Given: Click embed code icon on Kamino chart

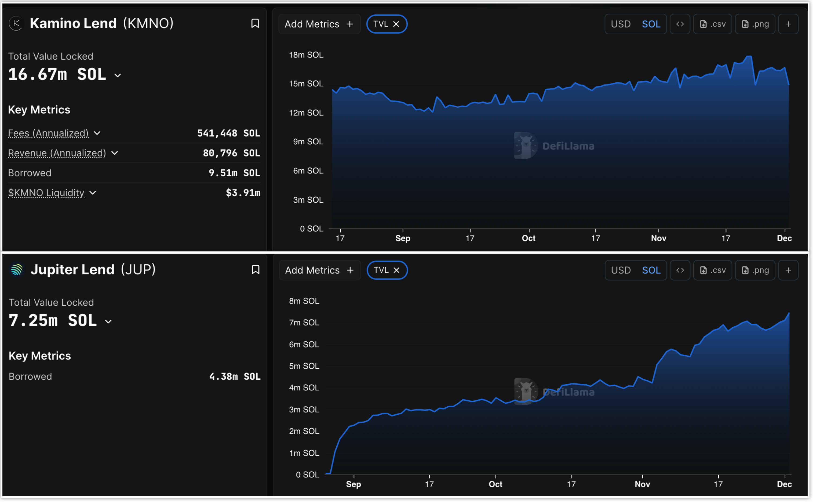Looking at the screenshot, I should tap(680, 24).
